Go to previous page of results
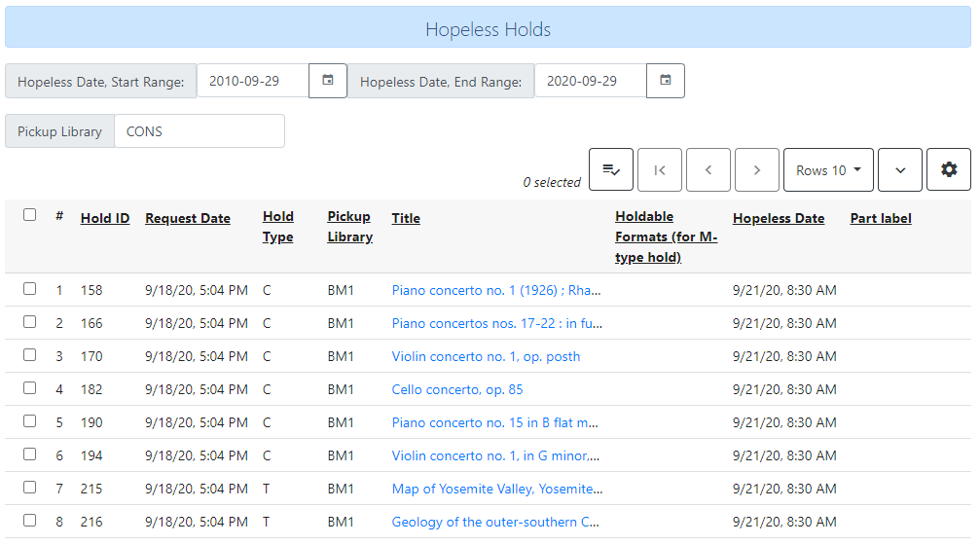The height and width of the screenshot is (545, 980). (x=708, y=170)
